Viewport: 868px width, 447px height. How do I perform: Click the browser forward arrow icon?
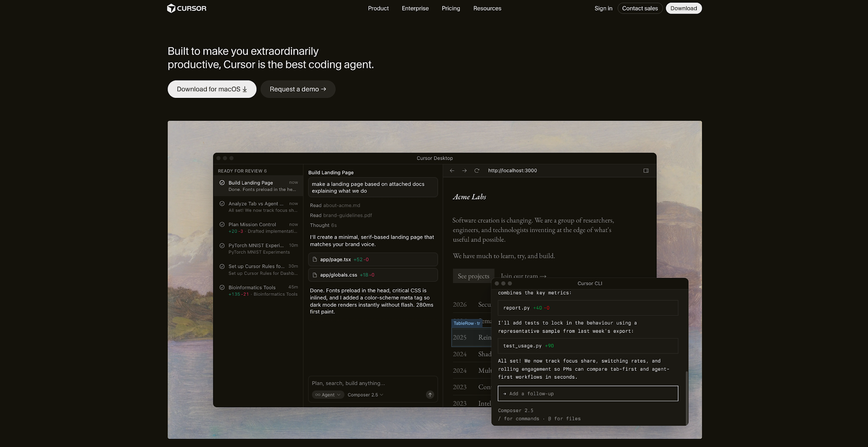464,170
